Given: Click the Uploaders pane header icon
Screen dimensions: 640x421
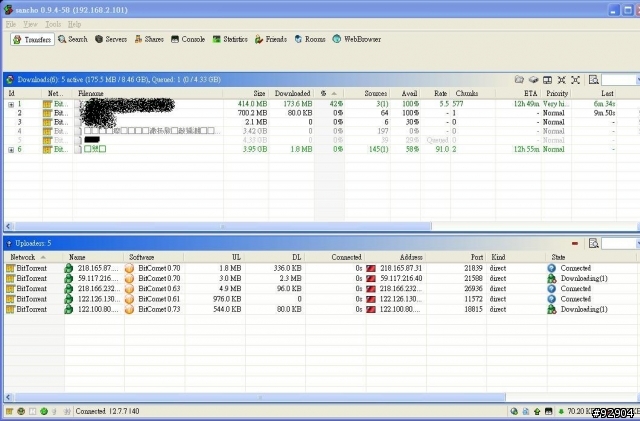Looking at the screenshot, I should [x=9, y=243].
